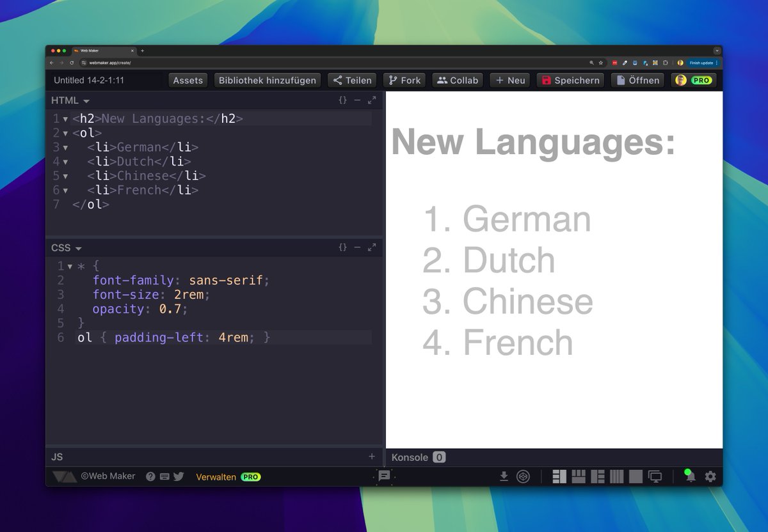Open the profile avatar PRO menu

(694, 80)
